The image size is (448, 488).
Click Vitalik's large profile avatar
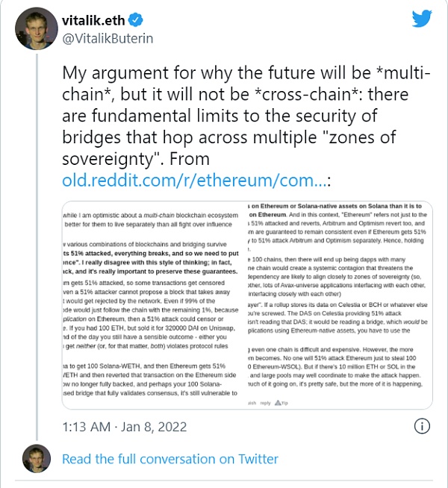point(37,28)
